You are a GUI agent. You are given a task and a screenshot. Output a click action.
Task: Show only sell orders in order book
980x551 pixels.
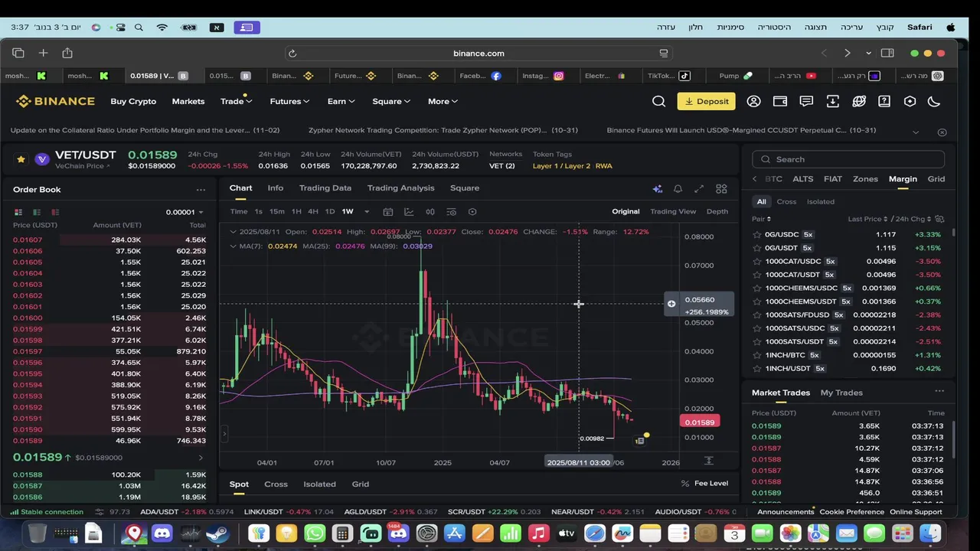tap(55, 212)
